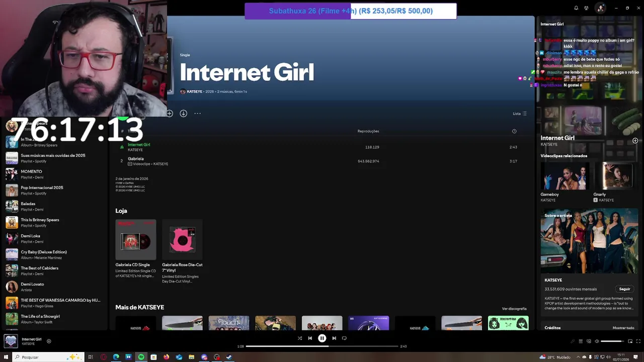Skip to previous track

310,338
